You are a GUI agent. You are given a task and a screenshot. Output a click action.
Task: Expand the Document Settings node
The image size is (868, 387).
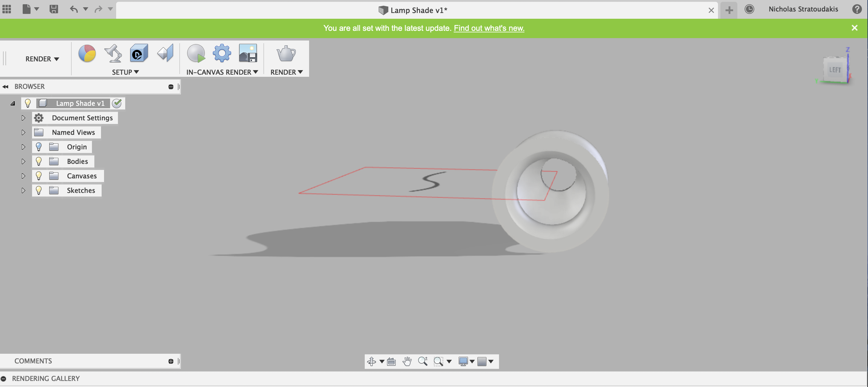click(23, 118)
